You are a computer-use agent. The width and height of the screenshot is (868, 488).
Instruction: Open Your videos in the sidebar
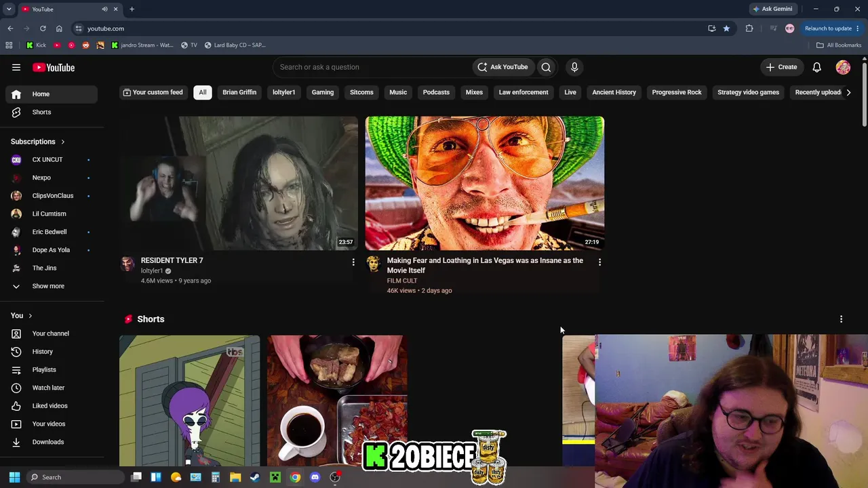click(52, 424)
